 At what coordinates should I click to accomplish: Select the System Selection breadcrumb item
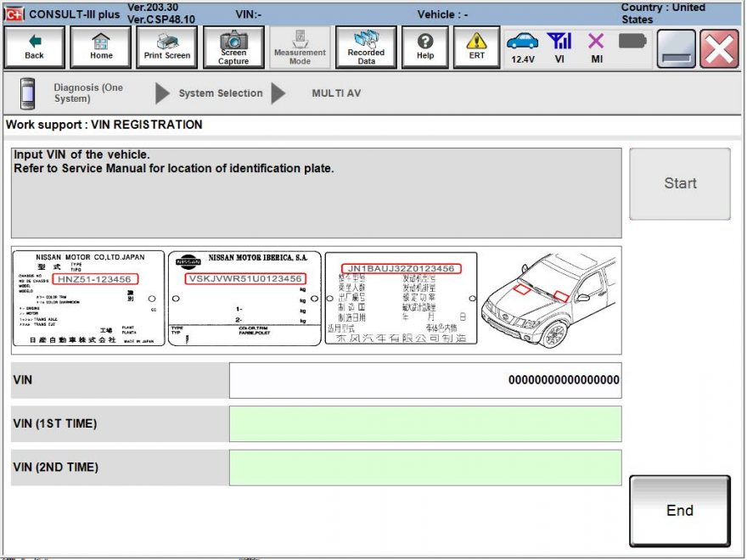pyautogui.click(x=219, y=94)
